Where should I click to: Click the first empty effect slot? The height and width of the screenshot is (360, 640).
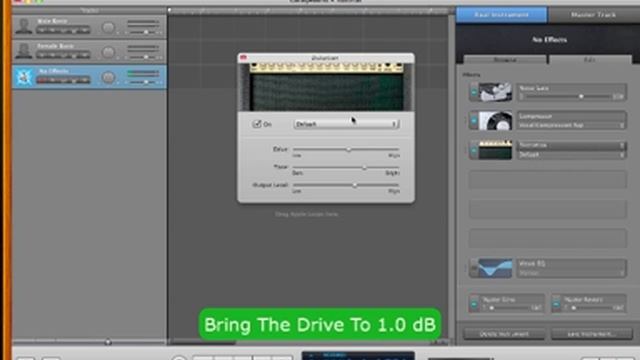pyautogui.click(x=548, y=180)
